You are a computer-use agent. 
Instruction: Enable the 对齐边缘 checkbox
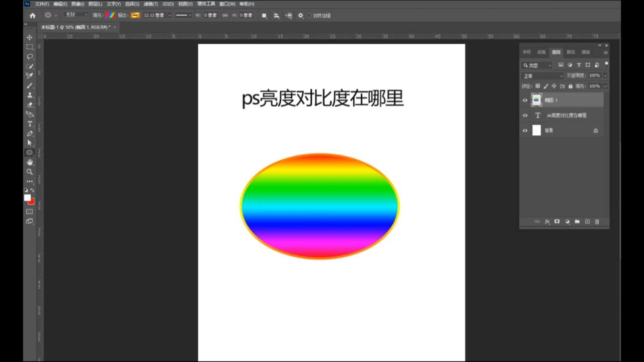(x=309, y=15)
